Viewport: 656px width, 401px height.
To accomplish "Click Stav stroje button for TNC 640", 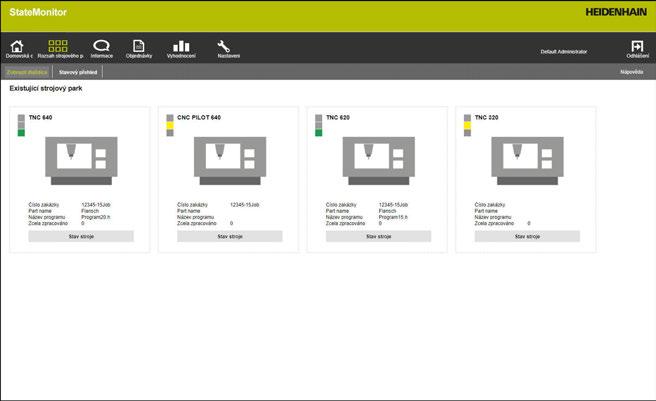I will tap(81, 236).
